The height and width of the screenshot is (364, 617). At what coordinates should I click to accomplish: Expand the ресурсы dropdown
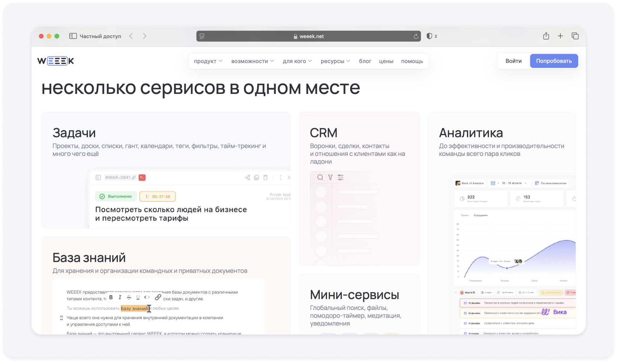335,61
